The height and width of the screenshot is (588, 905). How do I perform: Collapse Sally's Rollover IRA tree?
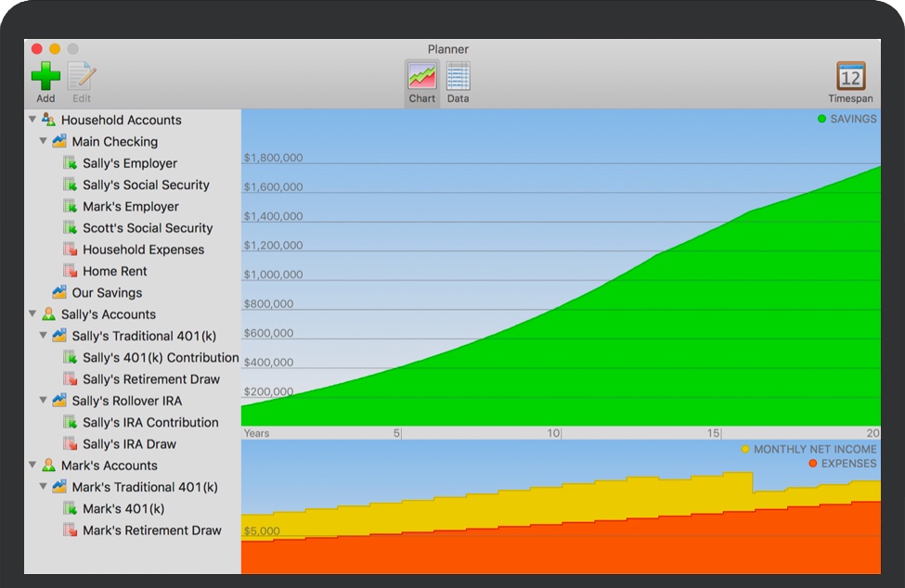pos(44,401)
